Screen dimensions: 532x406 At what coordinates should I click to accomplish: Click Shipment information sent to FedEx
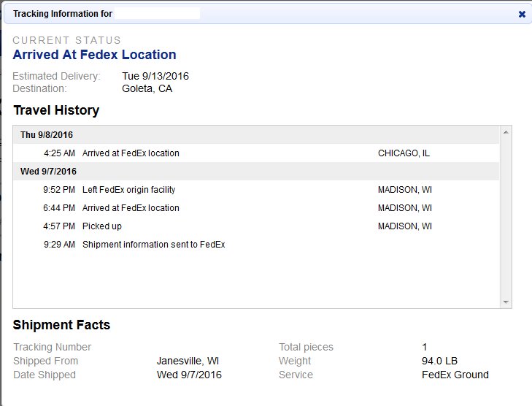point(154,245)
